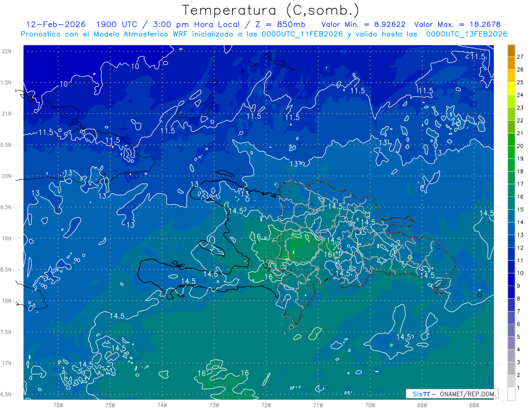Viewport: 532px width, 411px height.
Task: Select the deep blue swatch between 9 and 10
Action: tap(511, 280)
